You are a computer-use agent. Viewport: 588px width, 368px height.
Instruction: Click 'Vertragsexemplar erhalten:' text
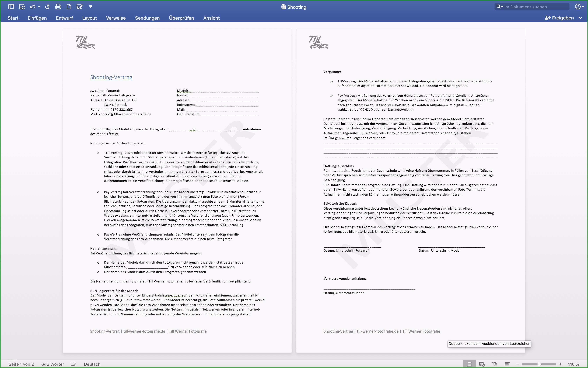tap(345, 279)
